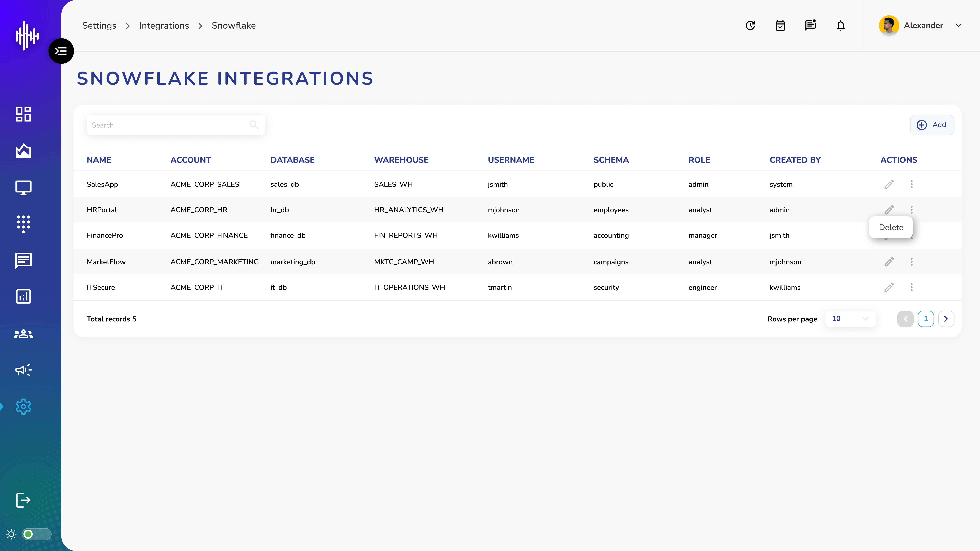Select page 1 in pagination
This screenshot has height=551, width=980.
pyautogui.click(x=926, y=319)
